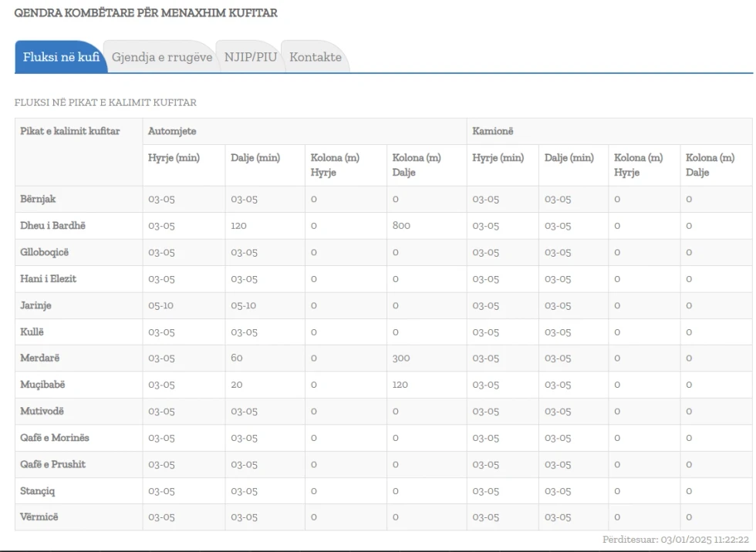This screenshot has width=756, height=552.
Task: Click the page title QENDRA KOMBËTARE PËR MENAXHIM KUFITAR
Action: [x=146, y=13]
